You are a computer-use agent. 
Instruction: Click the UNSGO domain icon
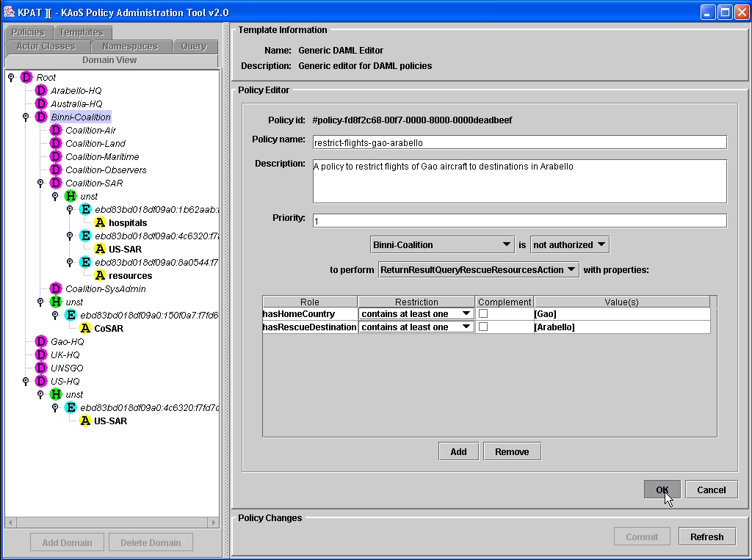pyautogui.click(x=41, y=368)
